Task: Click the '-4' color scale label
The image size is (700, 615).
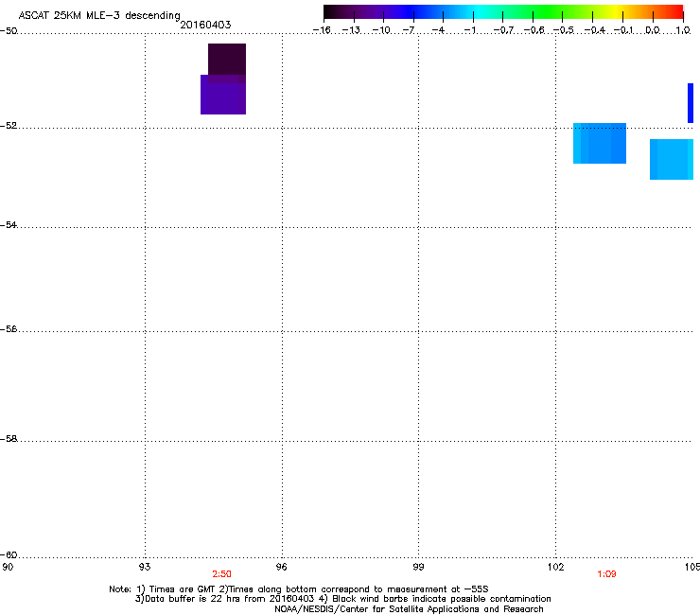Action: tap(438, 30)
